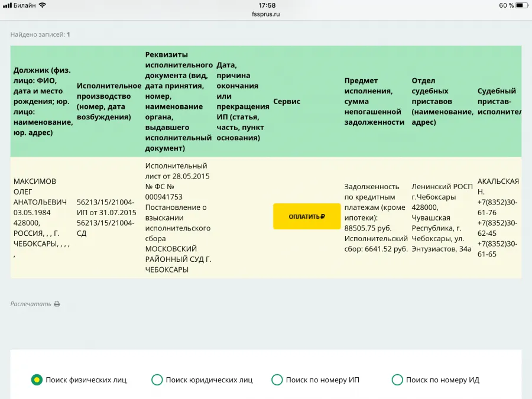Select the Поиск физических лиц radio button
The height and width of the screenshot is (399, 532).
tap(37, 379)
